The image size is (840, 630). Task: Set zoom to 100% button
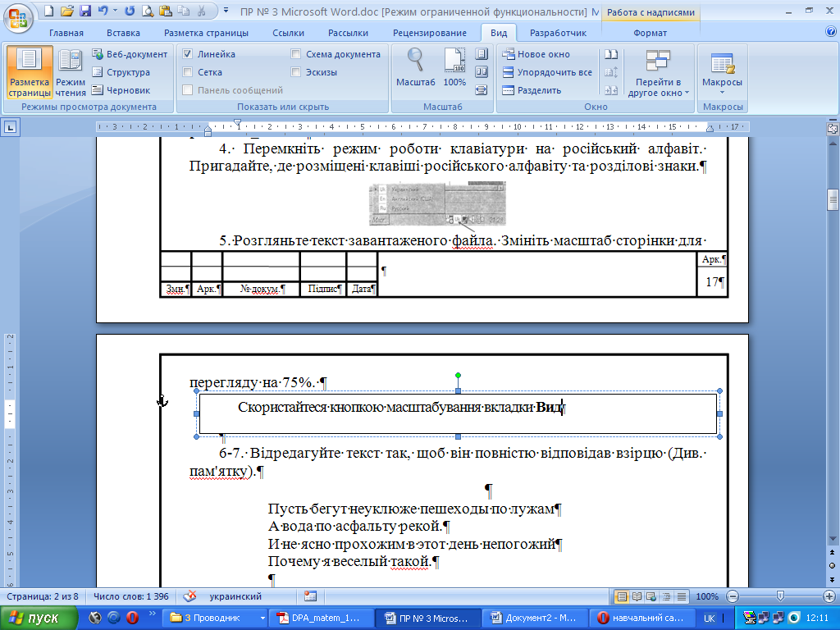(x=454, y=67)
